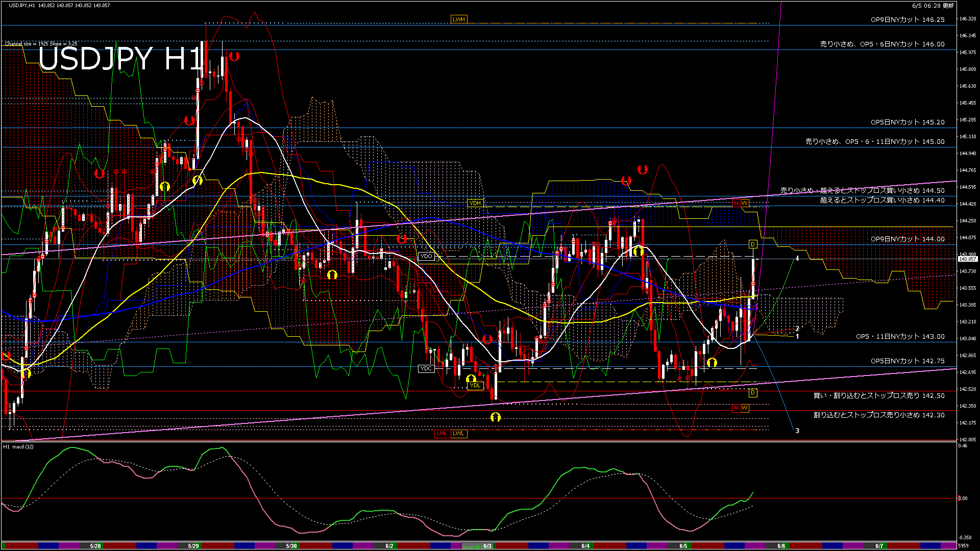Click the 6/3 date on timeline

click(487, 546)
